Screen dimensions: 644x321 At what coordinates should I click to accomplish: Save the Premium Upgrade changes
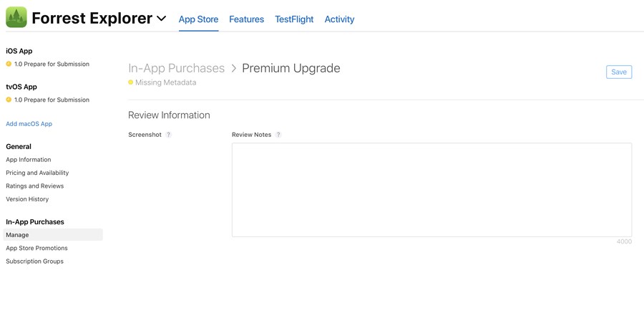[x=619, y=72]
